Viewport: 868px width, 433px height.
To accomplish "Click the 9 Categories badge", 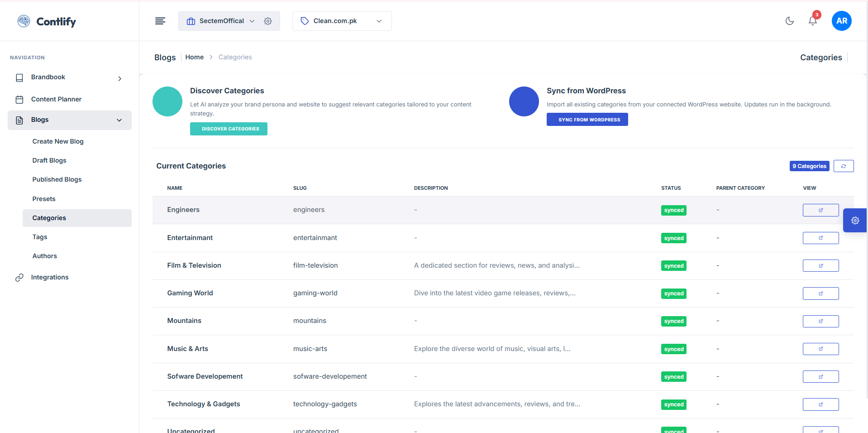I will click(x=809, y=166).
